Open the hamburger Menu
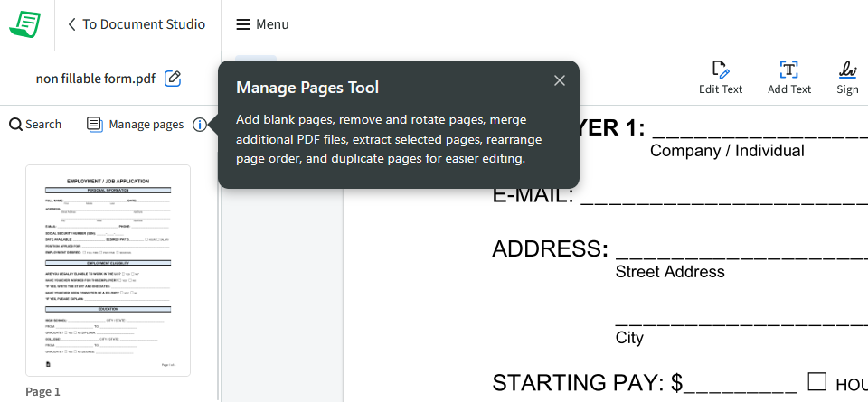Screen dimensions: 868x402 262,24
